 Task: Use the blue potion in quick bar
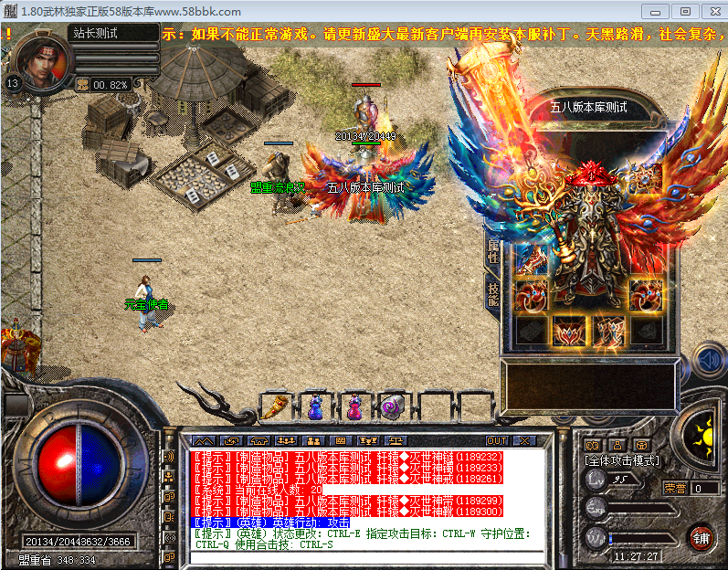(x=316, y=407)
